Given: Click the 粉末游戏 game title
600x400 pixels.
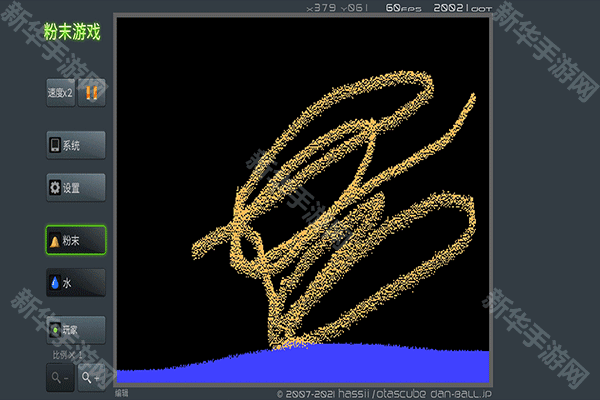Looking at the screenshot, I should 72,32.
